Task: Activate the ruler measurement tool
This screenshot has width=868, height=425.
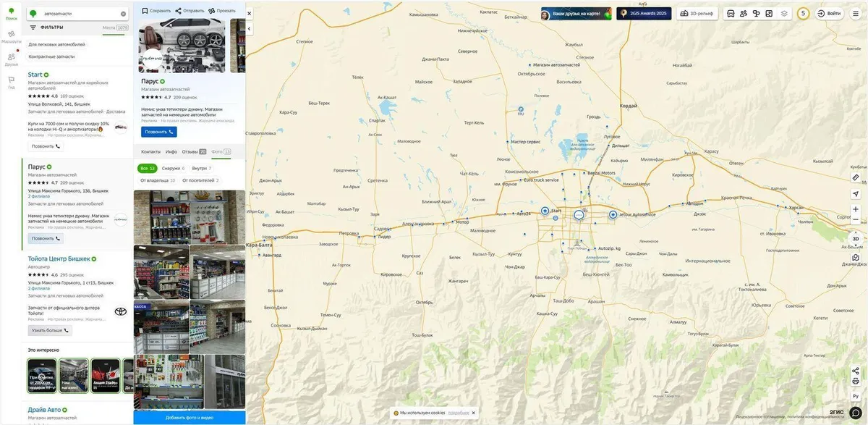Action: coord(856,177)
